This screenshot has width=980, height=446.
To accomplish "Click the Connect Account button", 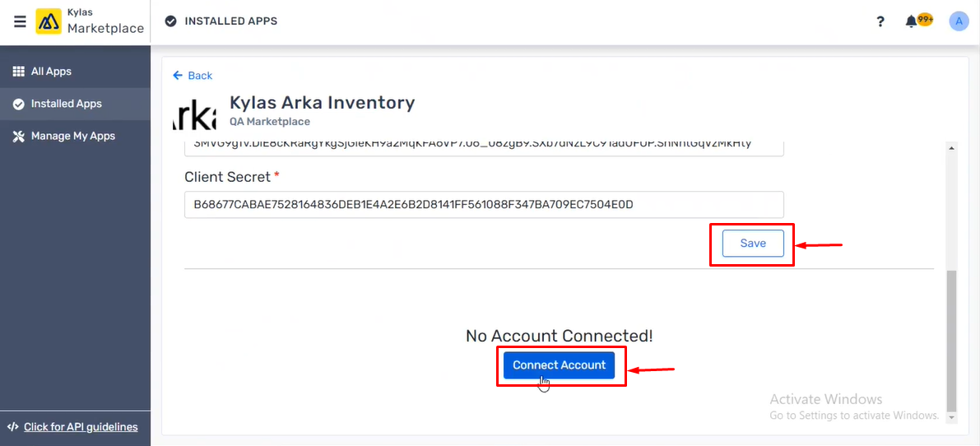I will click(559, 365).
